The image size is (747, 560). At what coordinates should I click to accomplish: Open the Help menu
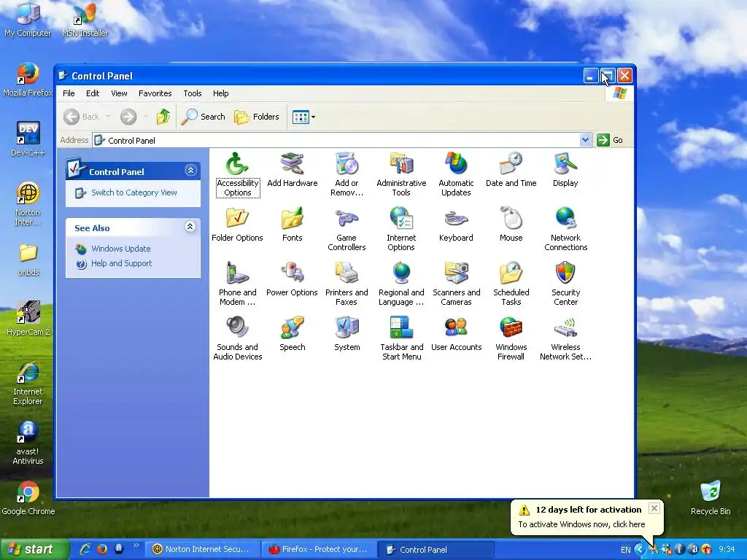click(x=220, y=93)
